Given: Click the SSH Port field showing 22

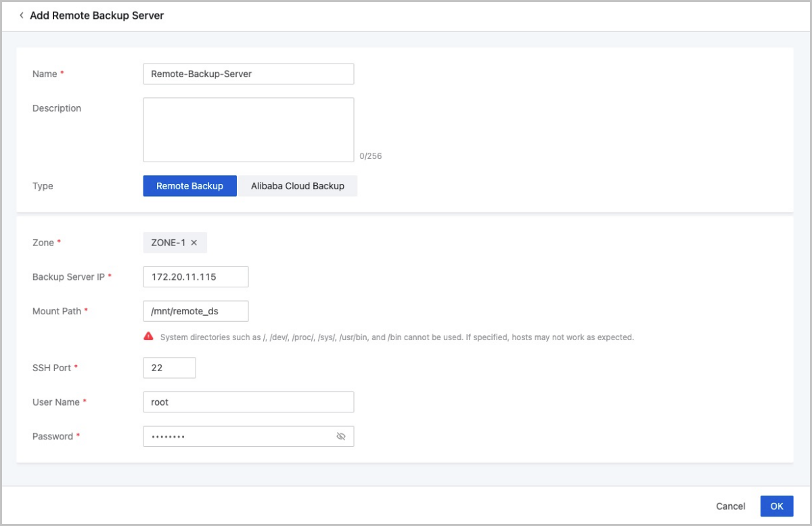Looking at the screenshot, I should click(x=169, y=367).
